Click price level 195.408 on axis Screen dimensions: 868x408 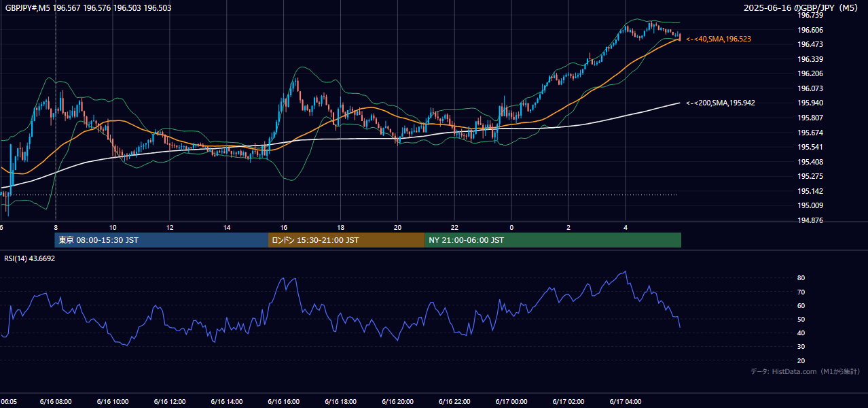(811, 162)
